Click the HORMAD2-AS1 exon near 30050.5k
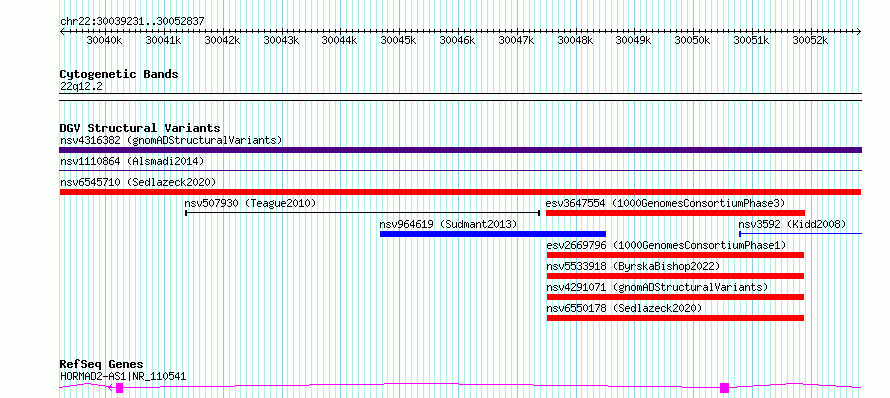 pyautogui.click(x=724, y=388)
